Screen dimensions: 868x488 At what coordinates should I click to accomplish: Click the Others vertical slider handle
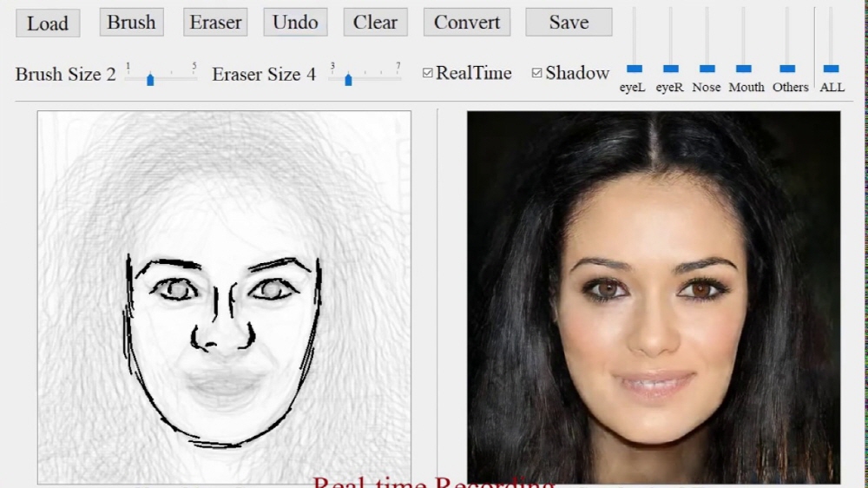[787, 68]
